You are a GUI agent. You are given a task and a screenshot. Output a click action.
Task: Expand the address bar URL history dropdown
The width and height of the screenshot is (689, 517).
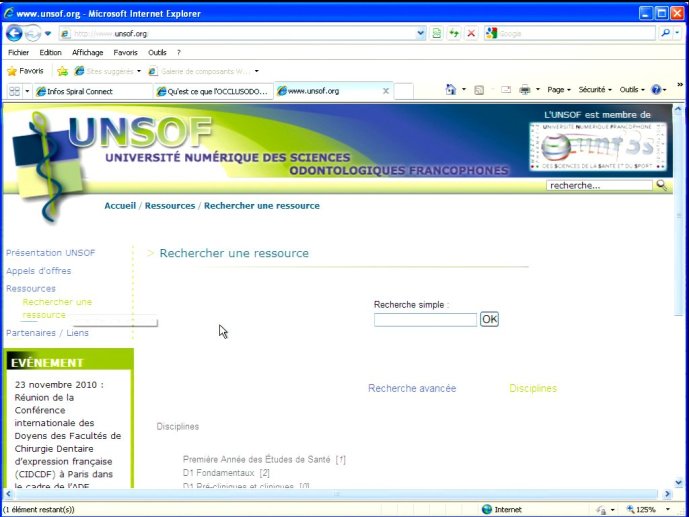click(421, 33)
